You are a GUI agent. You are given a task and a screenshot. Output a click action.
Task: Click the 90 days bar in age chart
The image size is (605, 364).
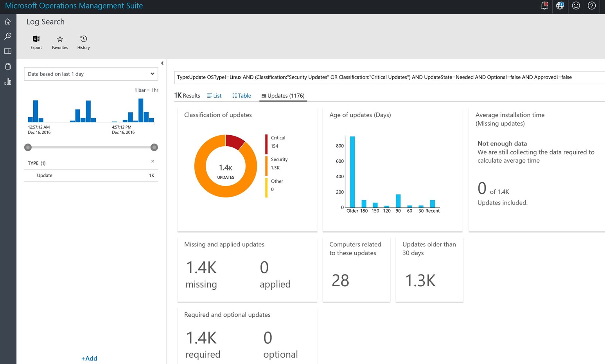coord(398,201)
